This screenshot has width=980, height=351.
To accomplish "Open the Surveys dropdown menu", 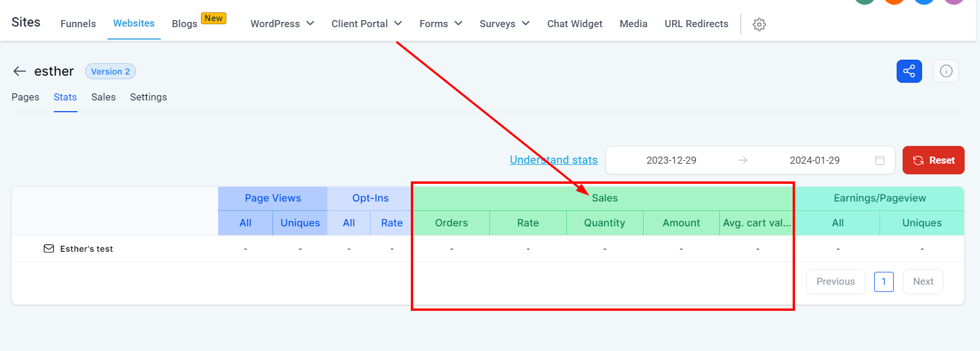I will click(504, 24).
